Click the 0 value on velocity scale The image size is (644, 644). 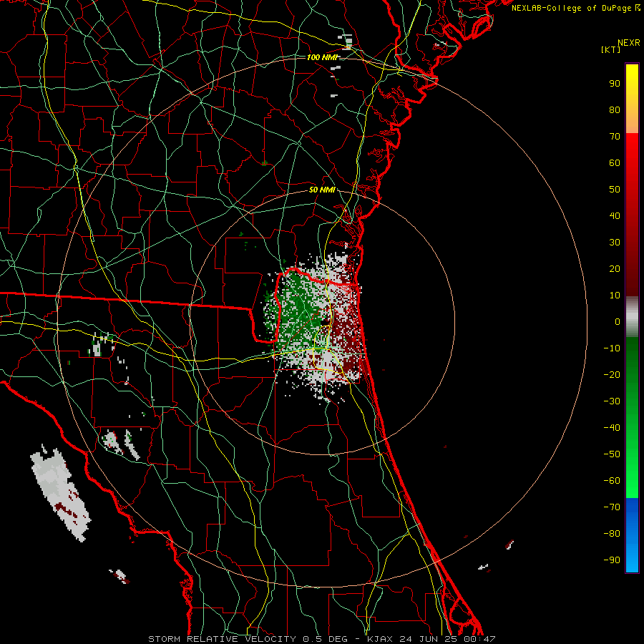(618, 322)
